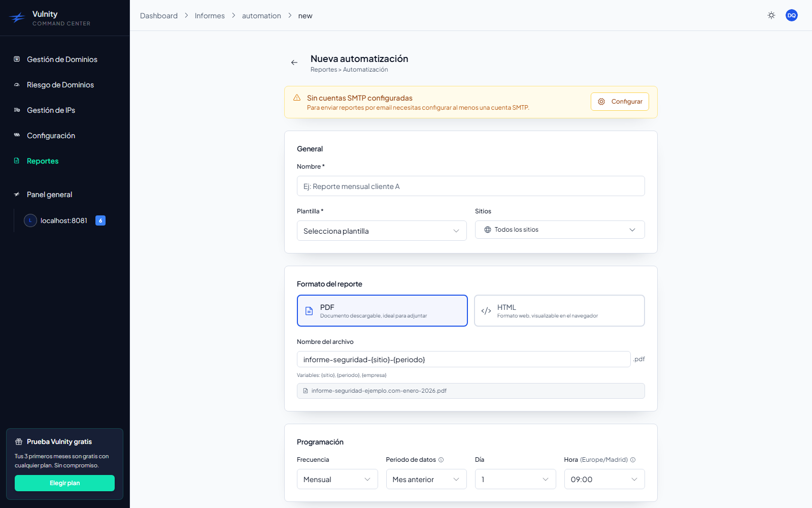The width and height of the screenshot is (812, 508).
Task: Go to automation breadcrumb link
Action: coord(261,16)
